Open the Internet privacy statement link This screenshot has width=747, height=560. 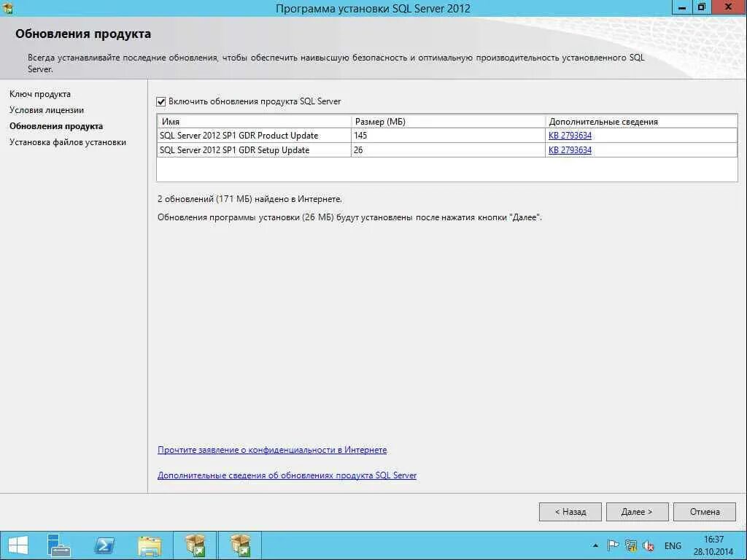tap(272, 450)
